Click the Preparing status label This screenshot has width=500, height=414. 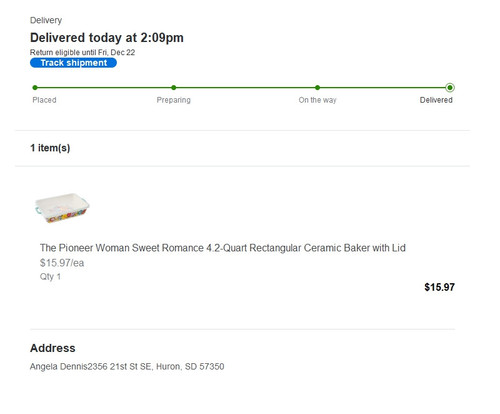[x=174, y=100]
